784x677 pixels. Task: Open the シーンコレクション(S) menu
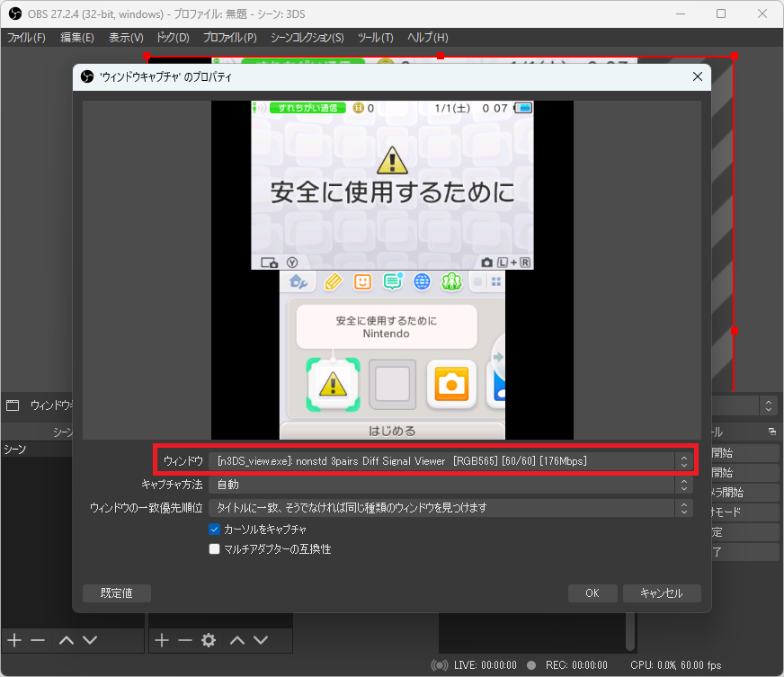click(x=307, y=38)
